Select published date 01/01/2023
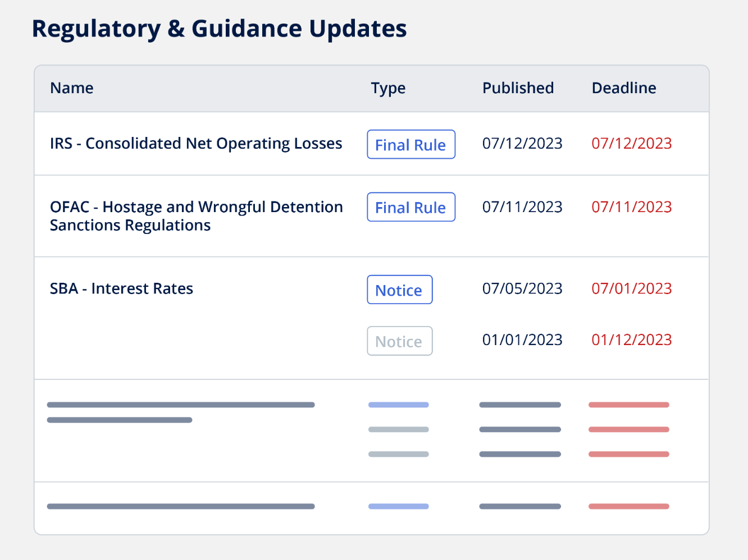This screenshot has width=748, height=560. 522,340
